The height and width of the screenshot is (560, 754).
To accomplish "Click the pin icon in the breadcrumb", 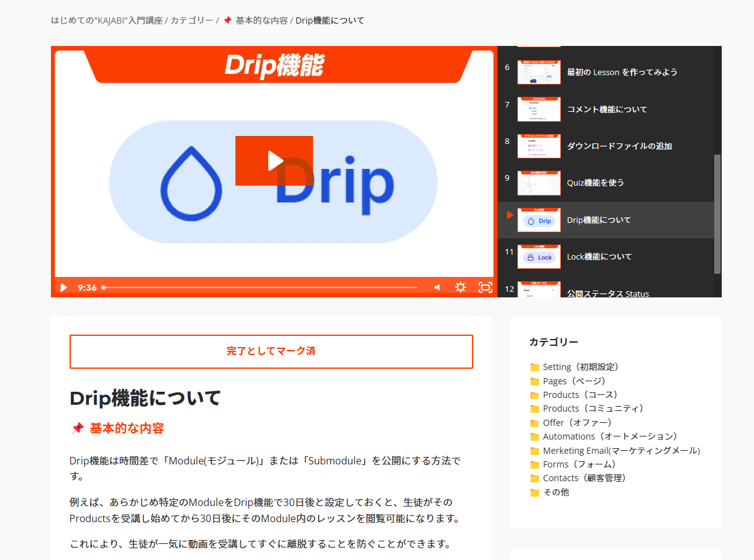I will (227, 20).
